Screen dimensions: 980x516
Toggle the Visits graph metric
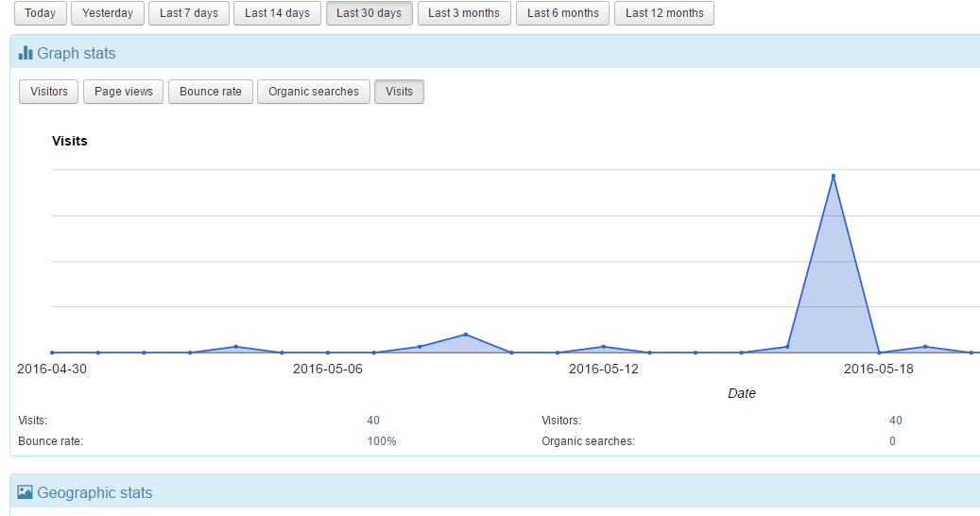[x=399, y=92]
